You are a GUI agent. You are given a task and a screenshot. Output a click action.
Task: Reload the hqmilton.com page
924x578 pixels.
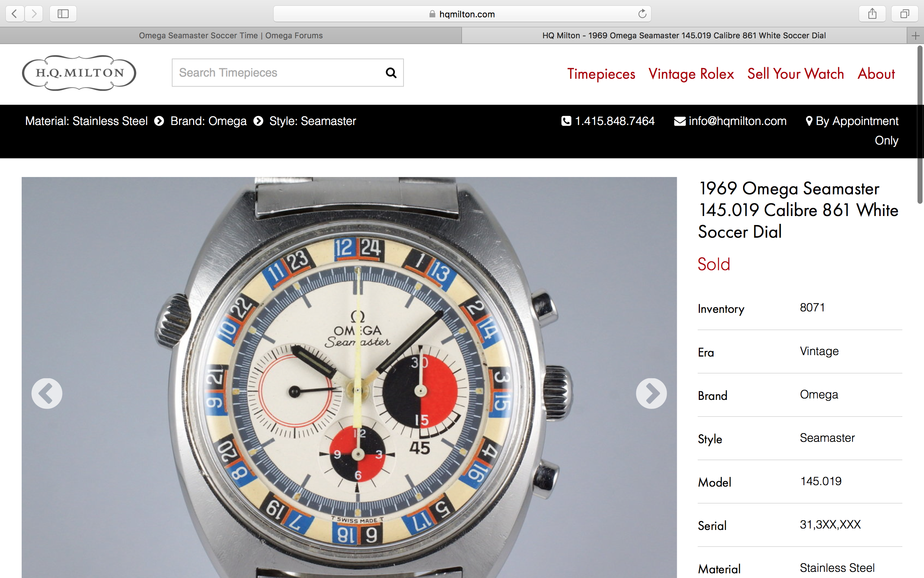click(642, 14)
